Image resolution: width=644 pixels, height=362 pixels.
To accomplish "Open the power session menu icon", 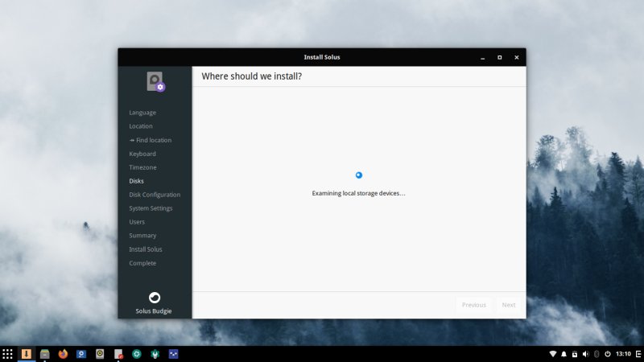I will 608,354.
